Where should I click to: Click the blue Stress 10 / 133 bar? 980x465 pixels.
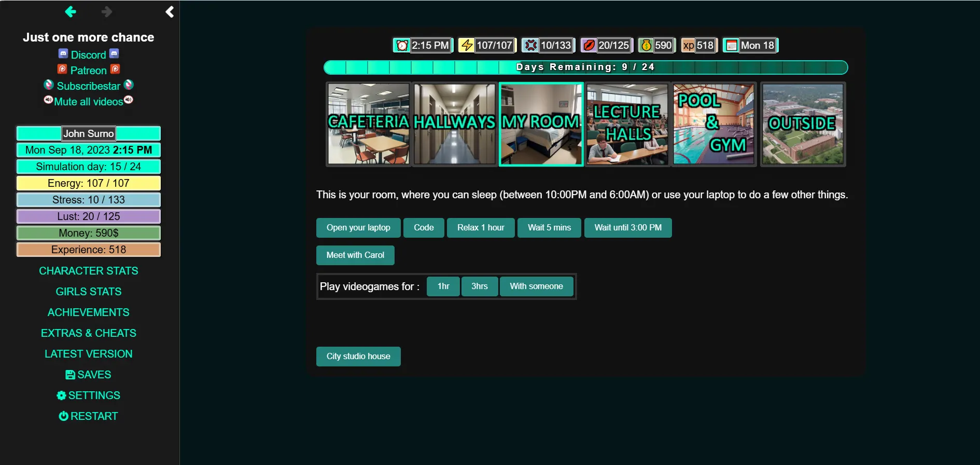(89, 200)
